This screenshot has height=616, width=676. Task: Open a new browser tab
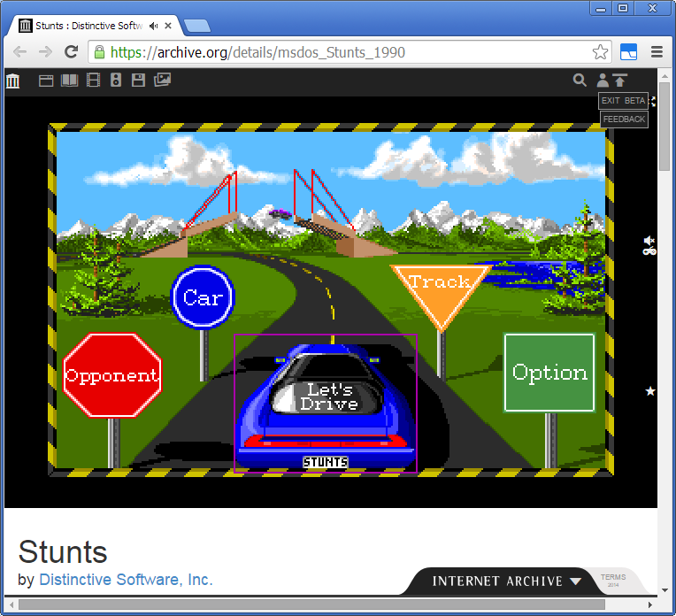pos(197,26)
